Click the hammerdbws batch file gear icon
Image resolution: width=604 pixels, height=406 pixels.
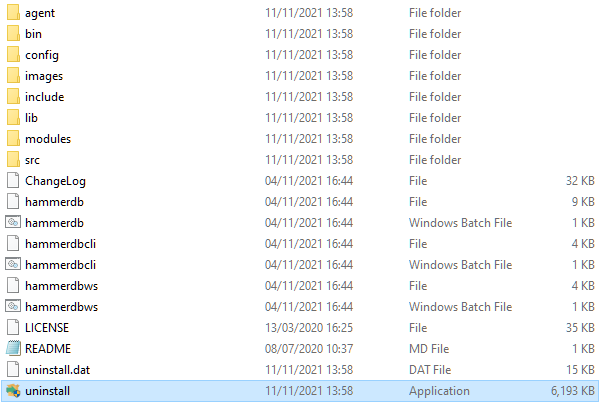click(x=13, y=306)
